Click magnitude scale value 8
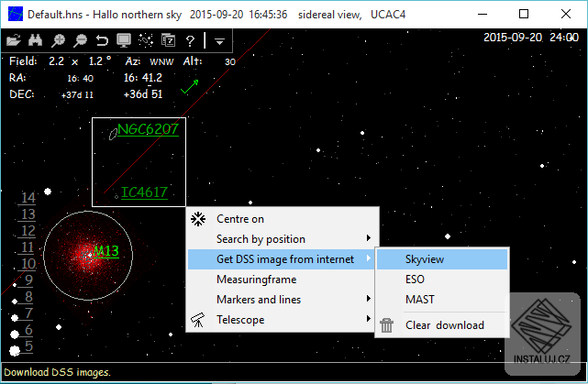 coord(28,297)
